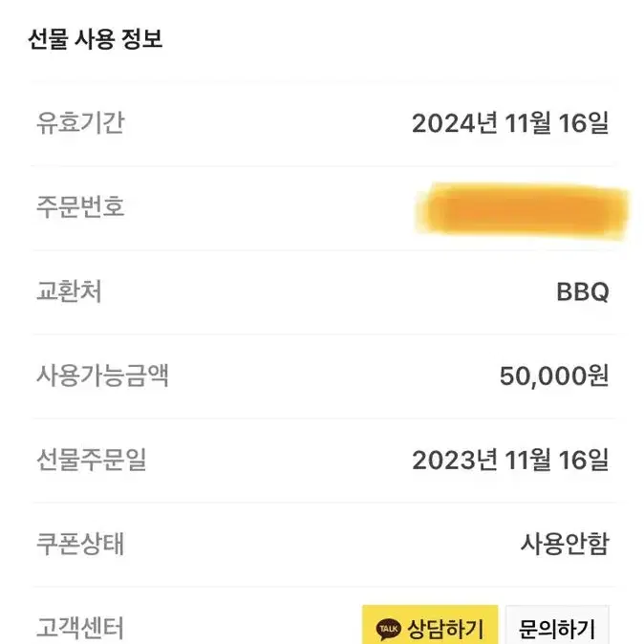Click the 주문번호 label
Screen dimensions: 644x644
click(x=80, y=206)
